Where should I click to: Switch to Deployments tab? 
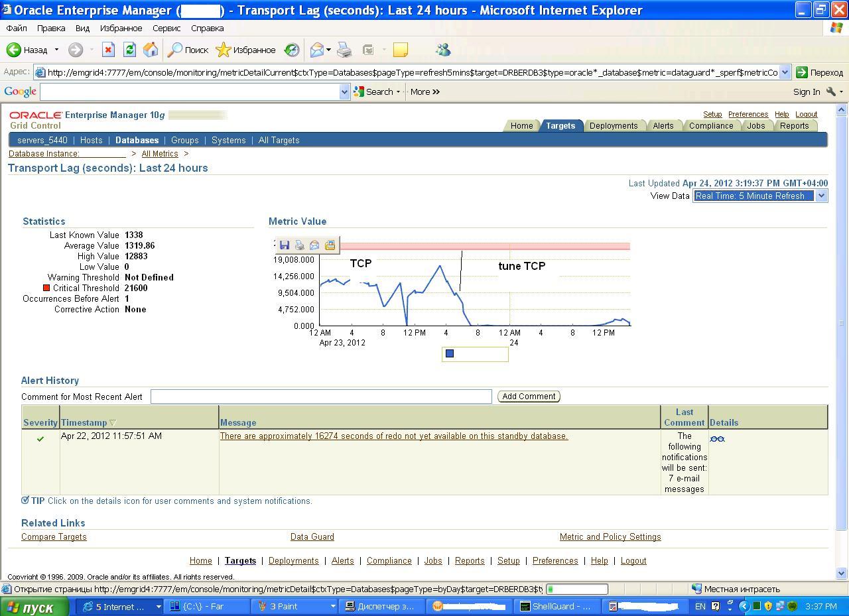click(x=614, y=126)
